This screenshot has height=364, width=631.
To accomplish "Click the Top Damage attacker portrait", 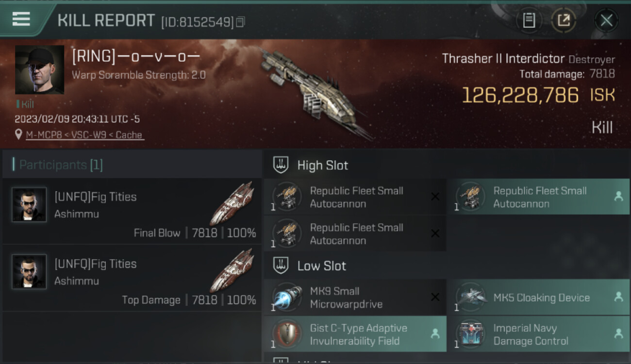I will tap(29, 272).
